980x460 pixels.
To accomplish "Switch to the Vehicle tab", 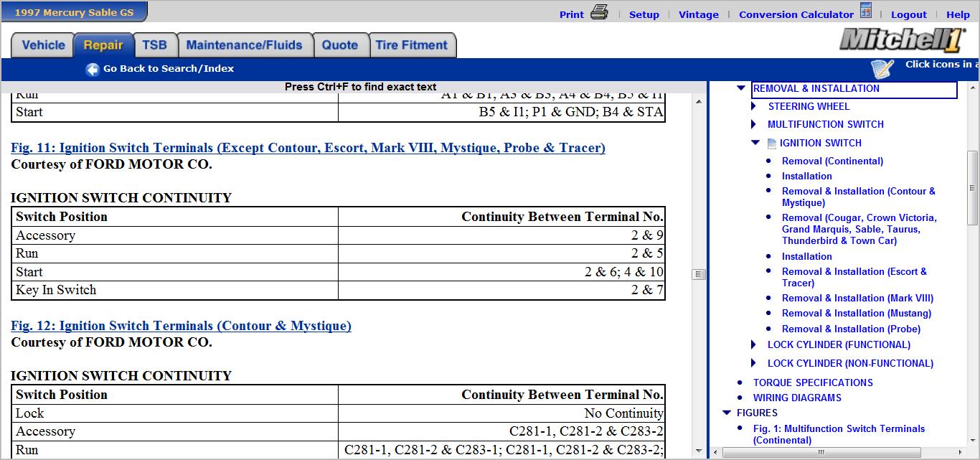I will (x=43, y=45).
